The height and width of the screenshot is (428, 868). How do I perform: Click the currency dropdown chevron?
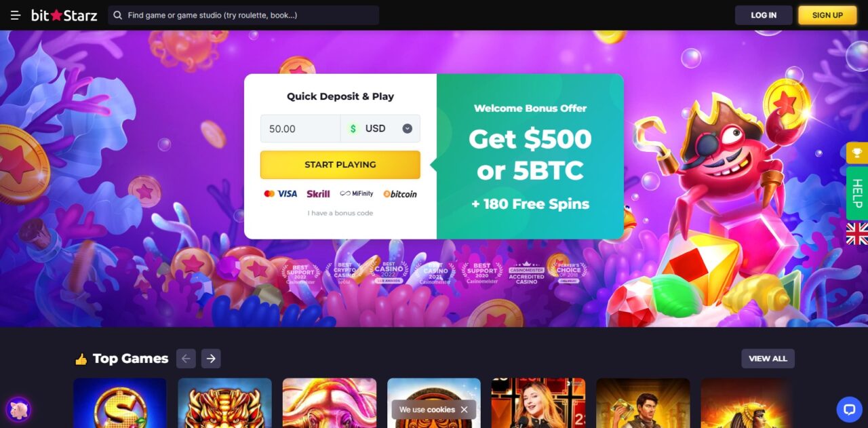click(408, 128)
